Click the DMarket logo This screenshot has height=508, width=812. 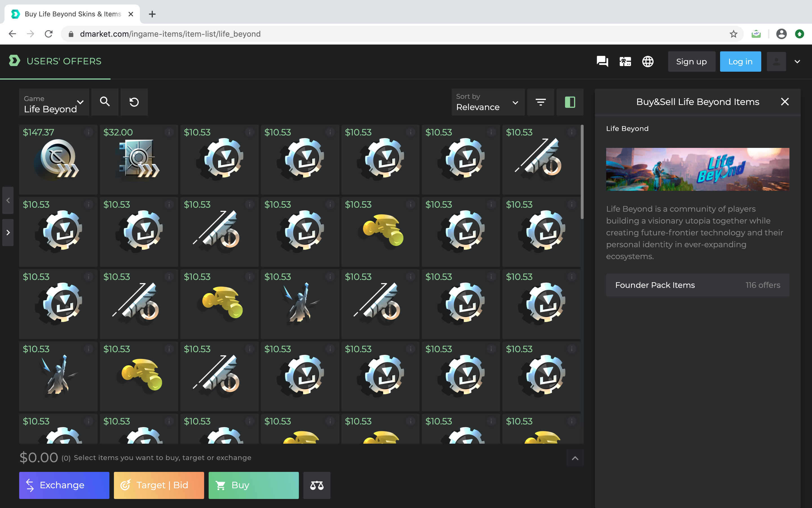pyautogui.click(x=14, y=61)
